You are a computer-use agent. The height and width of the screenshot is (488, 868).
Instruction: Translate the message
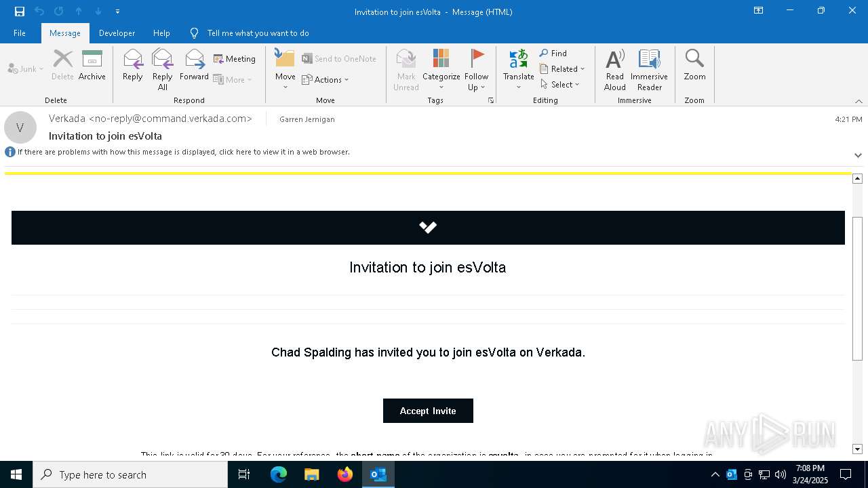(x=519, y=70)
